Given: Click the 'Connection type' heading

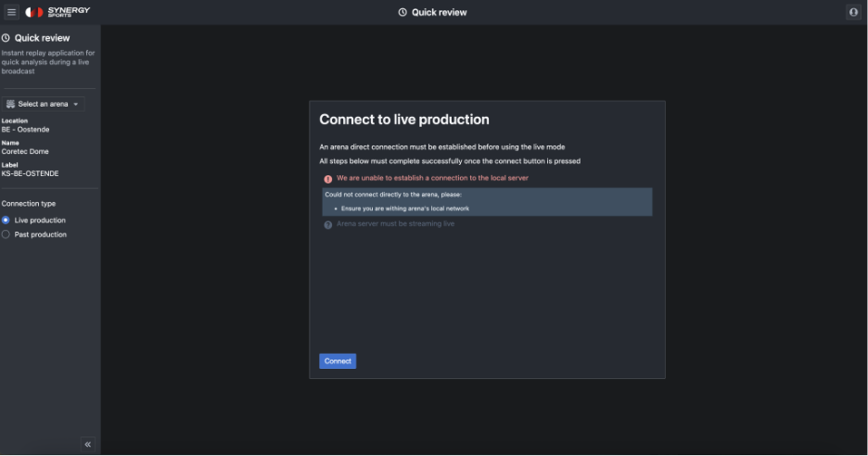Looking at the screenshot, I should tap(28, 204).
